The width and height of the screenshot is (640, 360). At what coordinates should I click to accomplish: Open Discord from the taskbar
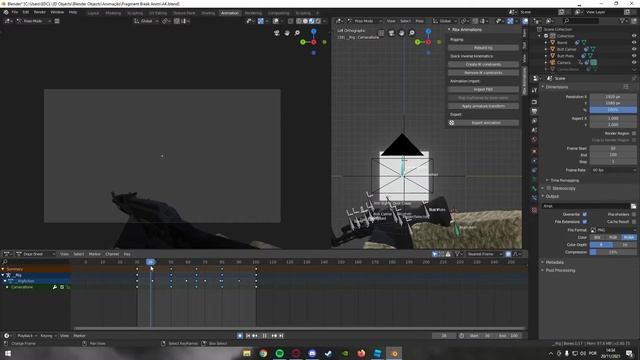tap(312, 353)
